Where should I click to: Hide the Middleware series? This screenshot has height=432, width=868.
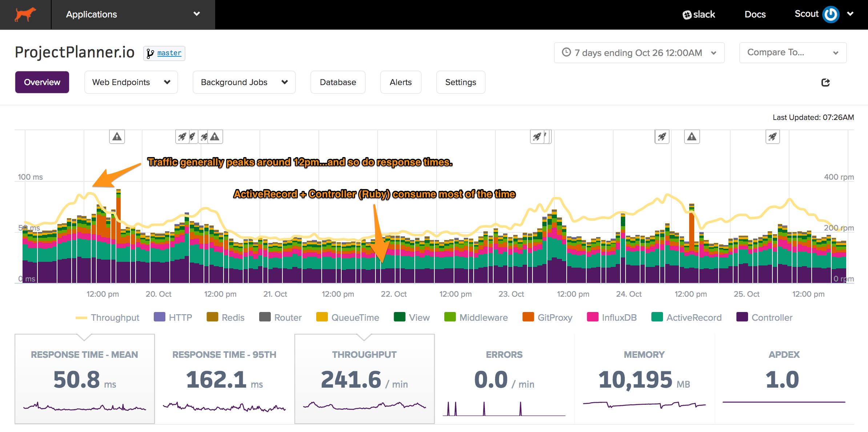[x=476, y=317]
